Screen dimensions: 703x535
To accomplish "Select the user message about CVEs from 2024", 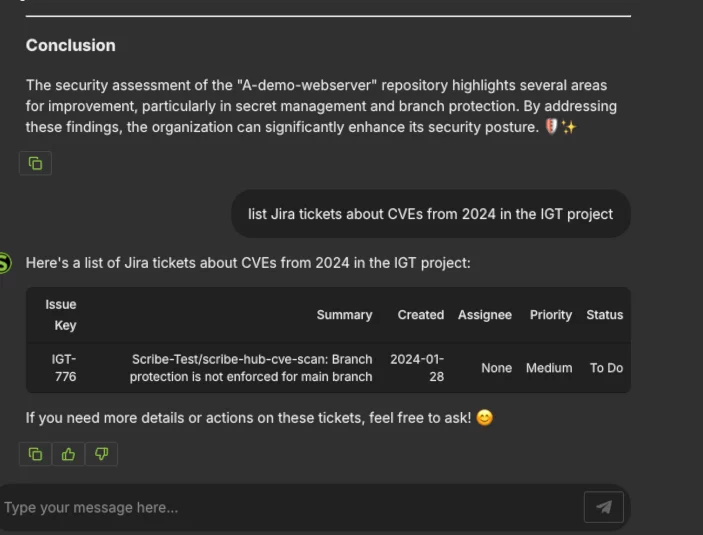I will click(x=430, y=214).
